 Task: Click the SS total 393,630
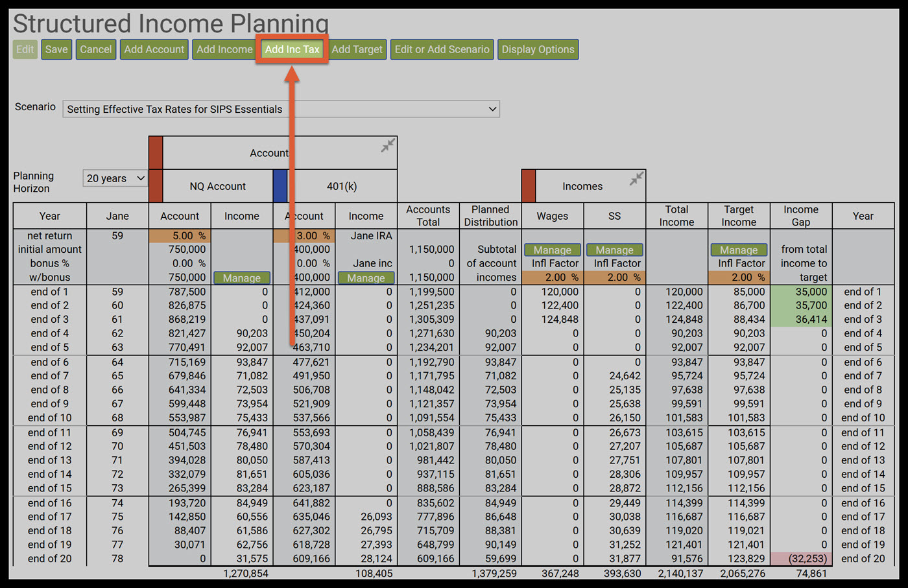point(623,574)
